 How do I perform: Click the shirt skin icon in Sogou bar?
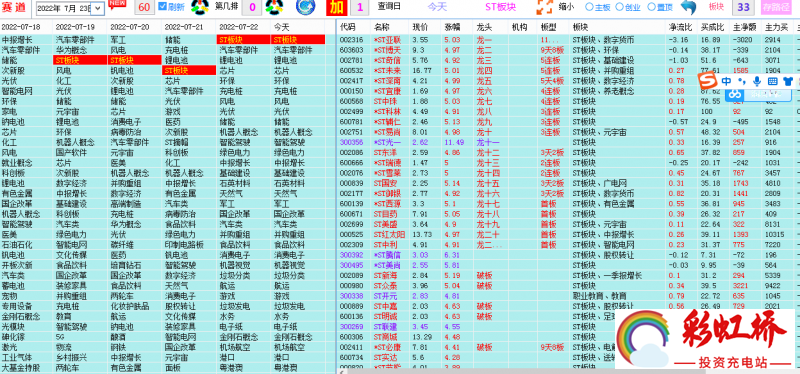click(x=788, y=81)
